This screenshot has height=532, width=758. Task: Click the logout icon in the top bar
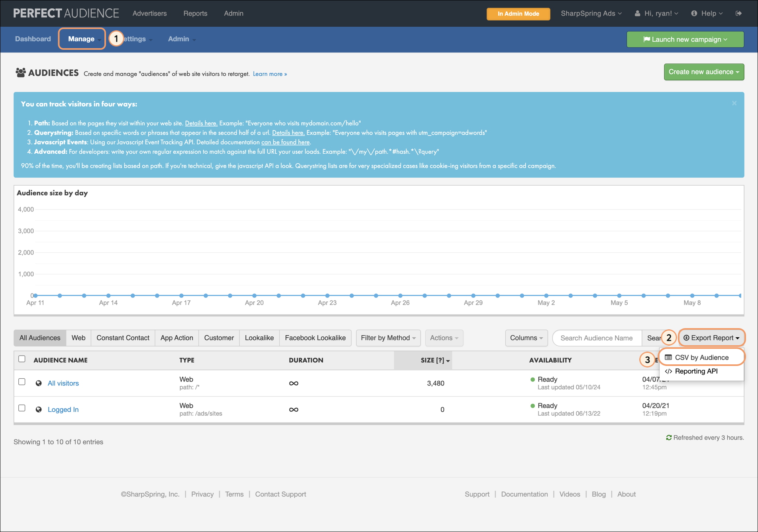coord(738,13)
